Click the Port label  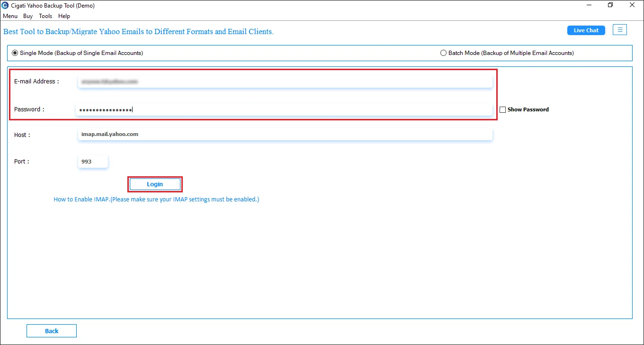coord(22,162)
